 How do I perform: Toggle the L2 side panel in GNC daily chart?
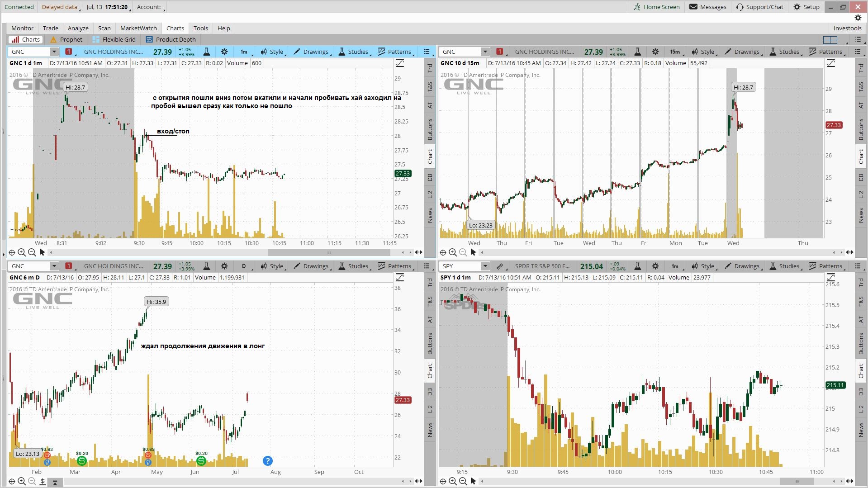tap(430, 409)
